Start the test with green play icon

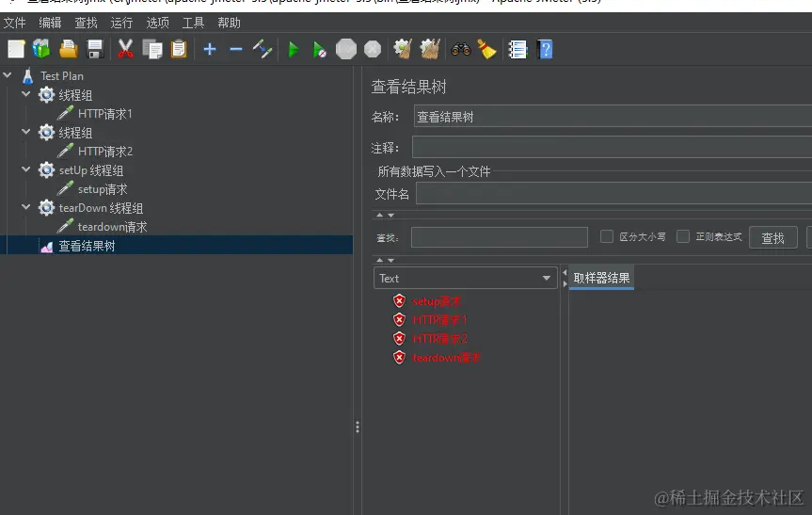(x=294, y=50)
